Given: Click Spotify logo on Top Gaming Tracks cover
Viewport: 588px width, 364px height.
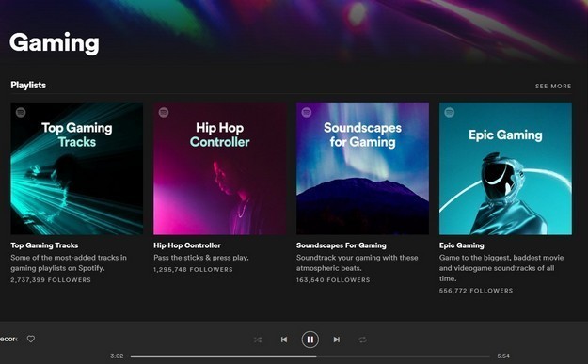Looking at the screenshot, I should (21, 112).
